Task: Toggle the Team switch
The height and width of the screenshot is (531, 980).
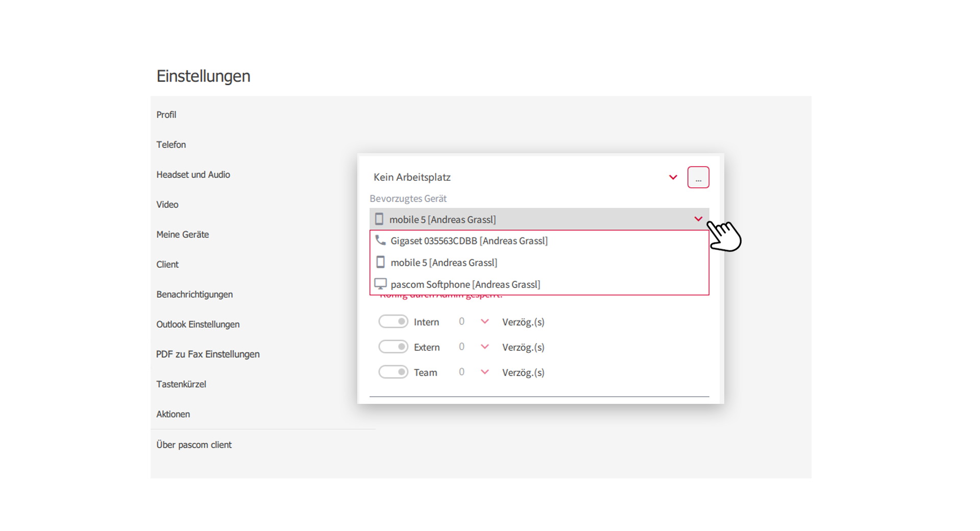Action: 393,372
